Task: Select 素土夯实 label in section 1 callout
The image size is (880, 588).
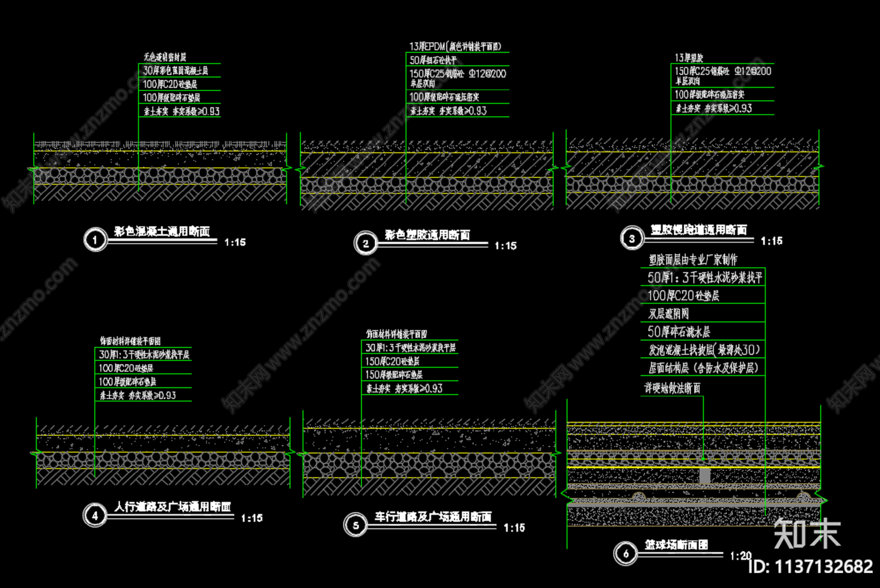Action: (x=182, y=112)
